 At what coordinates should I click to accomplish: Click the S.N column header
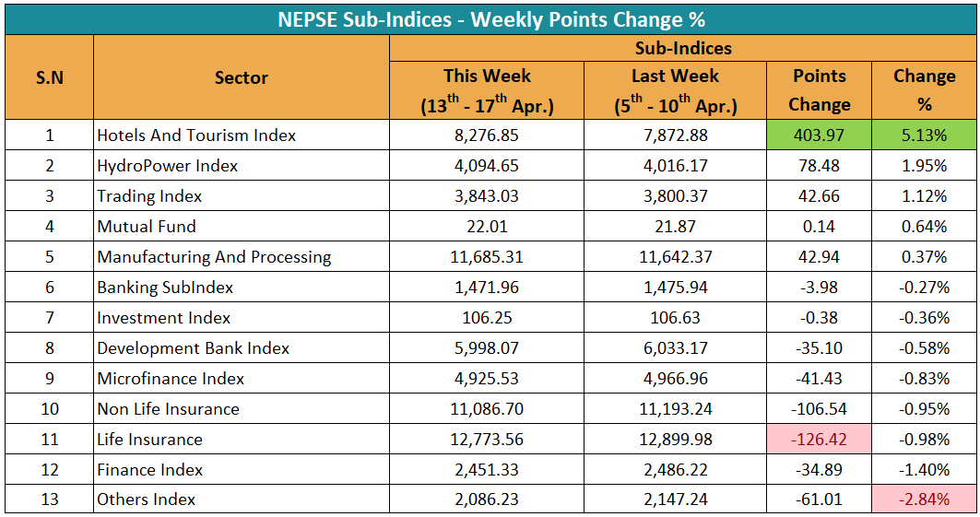click(50, 78)
